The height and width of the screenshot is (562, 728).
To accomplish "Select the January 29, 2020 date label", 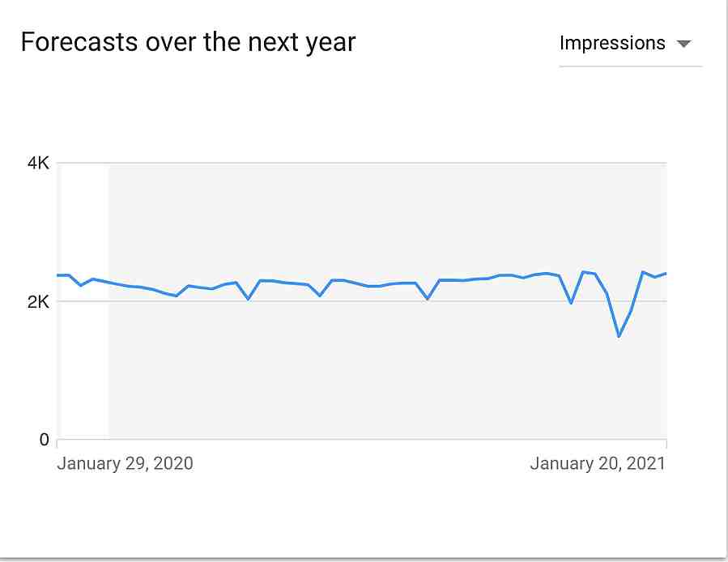I will [125, 463].
